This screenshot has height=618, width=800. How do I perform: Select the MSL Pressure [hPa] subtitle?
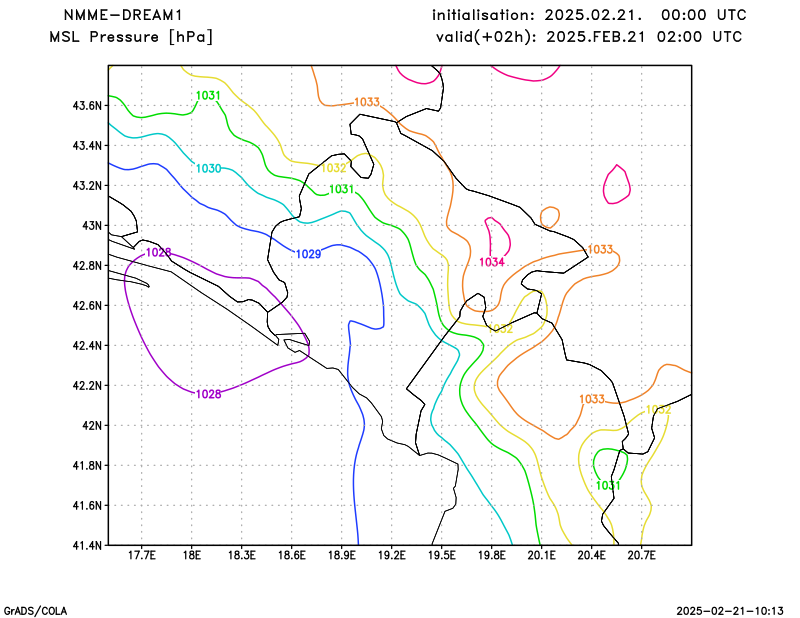(131, 37)
